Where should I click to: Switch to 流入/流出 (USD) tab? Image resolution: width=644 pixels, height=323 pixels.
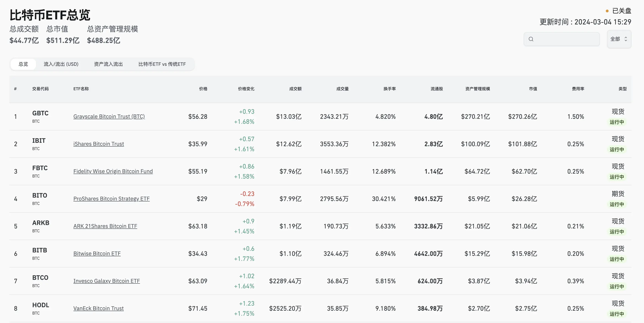coord(61,64)
